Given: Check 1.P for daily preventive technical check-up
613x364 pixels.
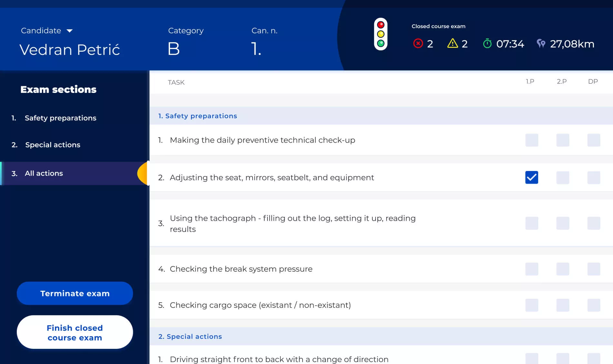Looking at the screenshot, I should coord(531,140).
